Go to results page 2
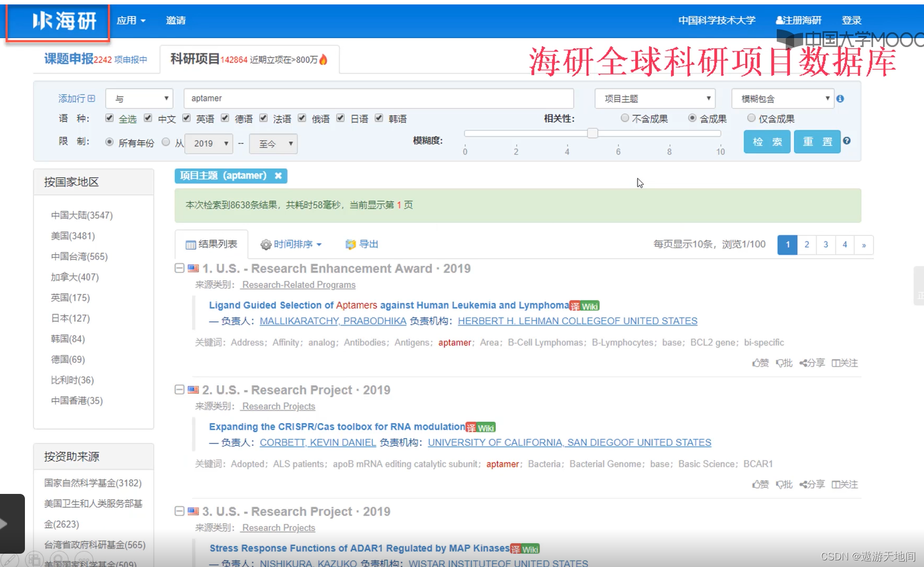 click(807, 245)
